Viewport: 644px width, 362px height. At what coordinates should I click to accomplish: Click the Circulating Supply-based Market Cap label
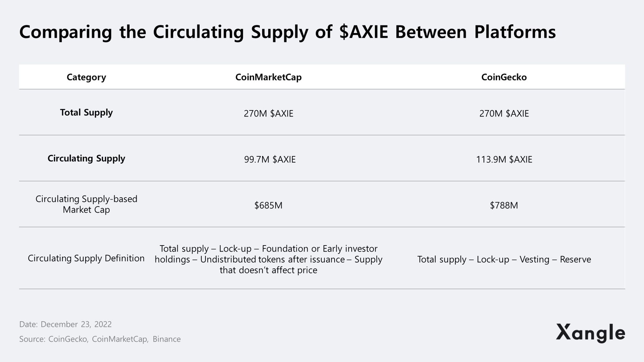[x=86, y=204]
